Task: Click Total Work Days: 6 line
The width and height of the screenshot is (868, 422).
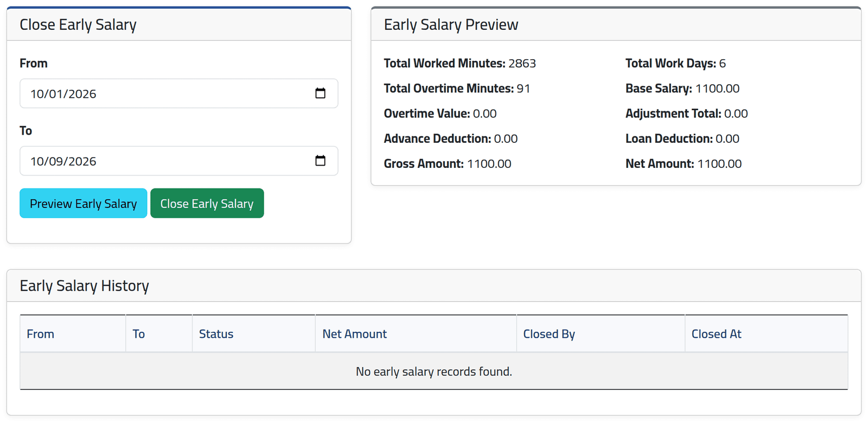Action: (675, 64)
